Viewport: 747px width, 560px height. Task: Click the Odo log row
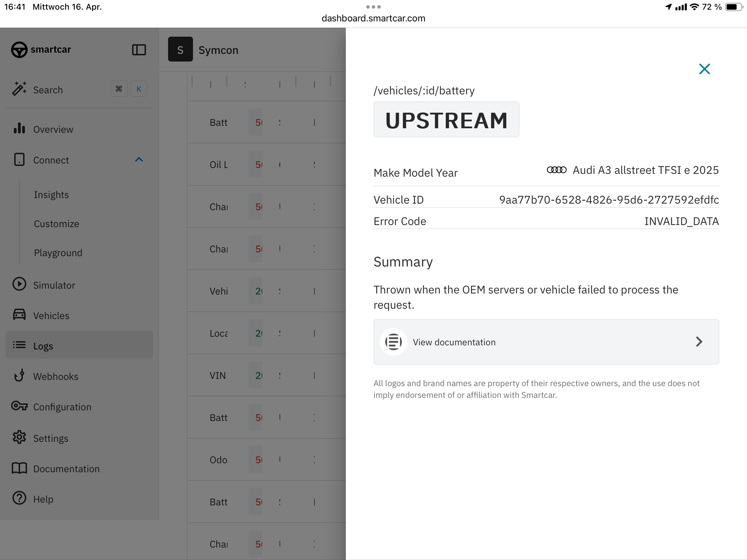pos(266,460)
